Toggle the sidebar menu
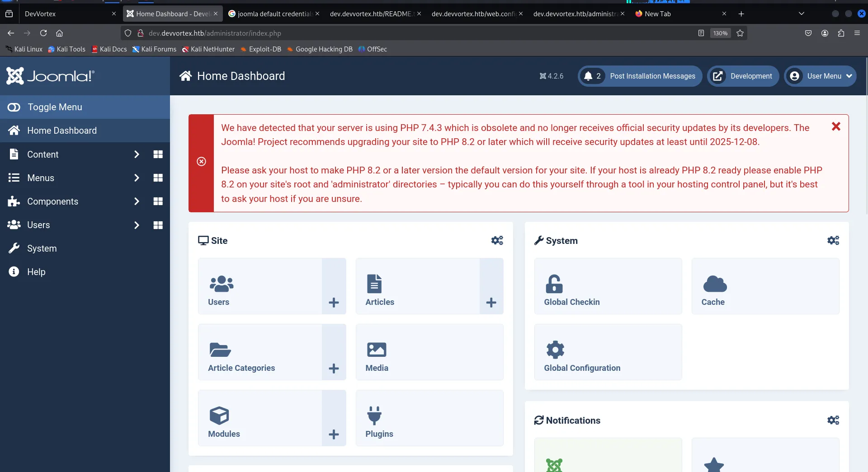 [85, 107]
